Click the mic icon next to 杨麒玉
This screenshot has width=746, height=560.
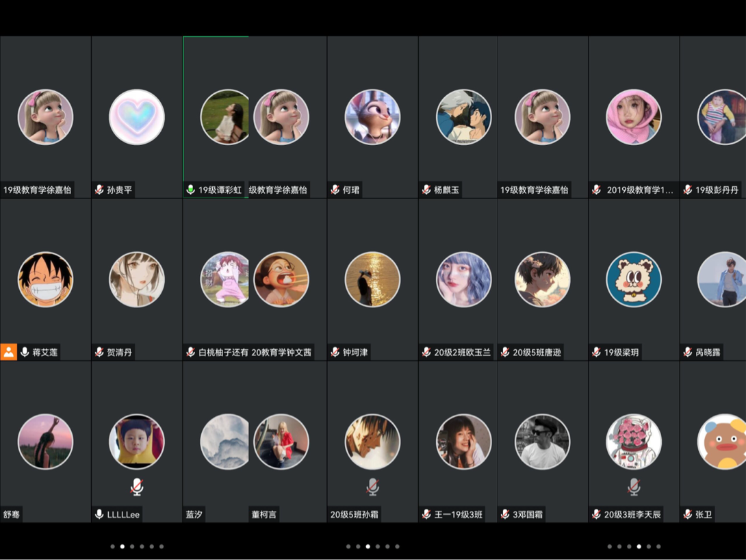tap(426, 190)
